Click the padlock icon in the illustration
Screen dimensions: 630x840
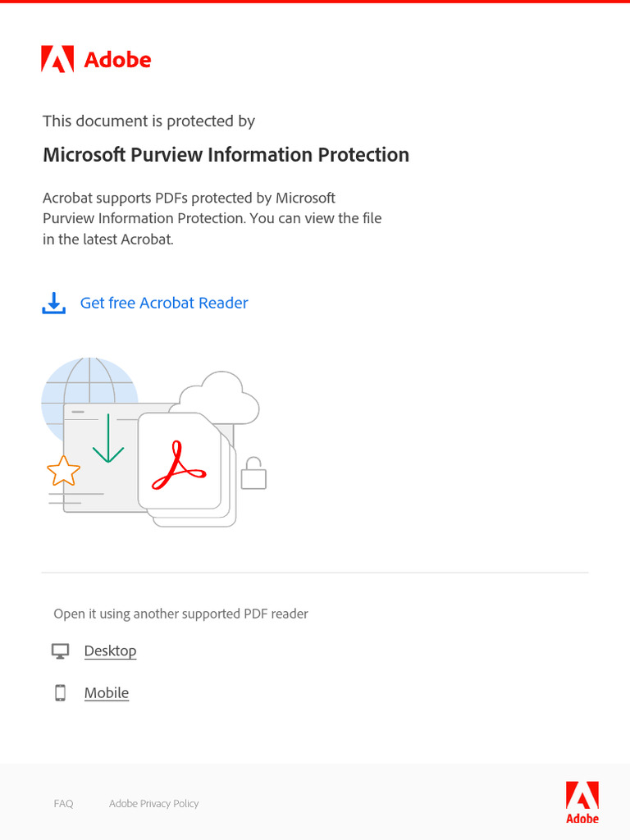[x=253, y=473]
